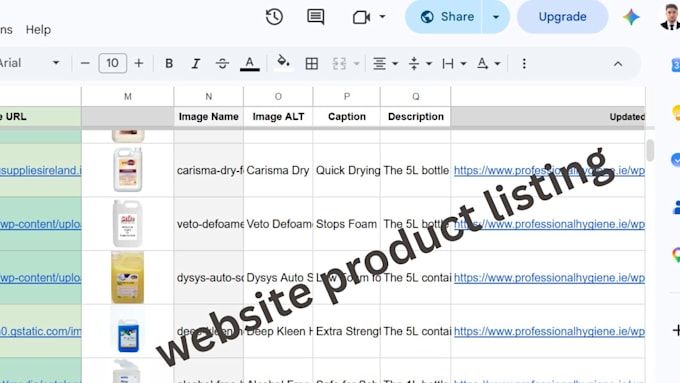Select the Extra Strengt caption cell

tap(347, 331)
